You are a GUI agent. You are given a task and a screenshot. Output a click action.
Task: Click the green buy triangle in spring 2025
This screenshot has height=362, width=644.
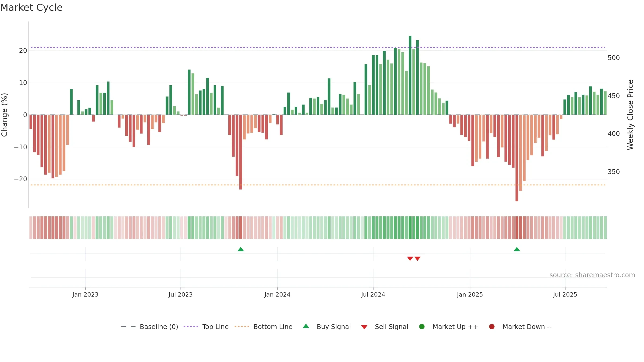click(517, 249)
